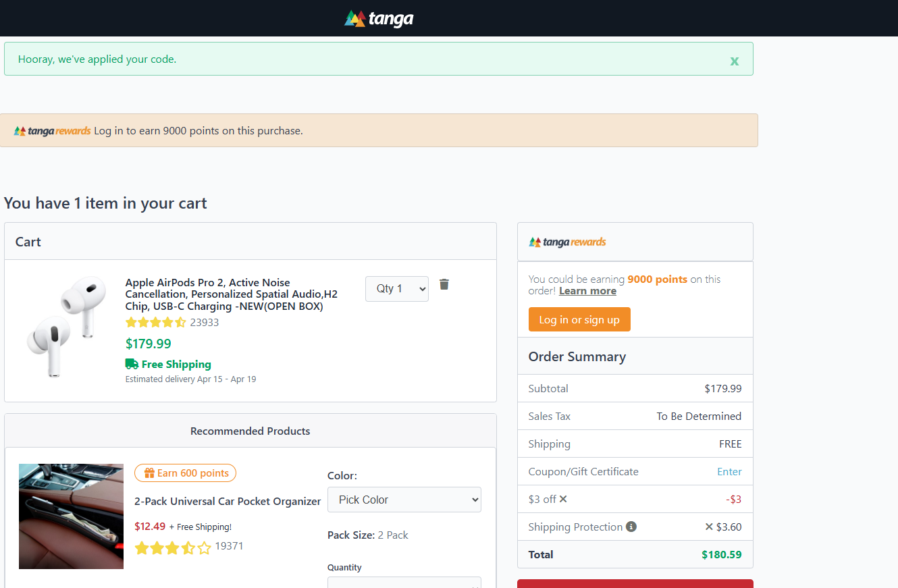Viewport: 898px width, 588px height.
Task: Remove the $3 off coupon
Action: click(563, 500)
